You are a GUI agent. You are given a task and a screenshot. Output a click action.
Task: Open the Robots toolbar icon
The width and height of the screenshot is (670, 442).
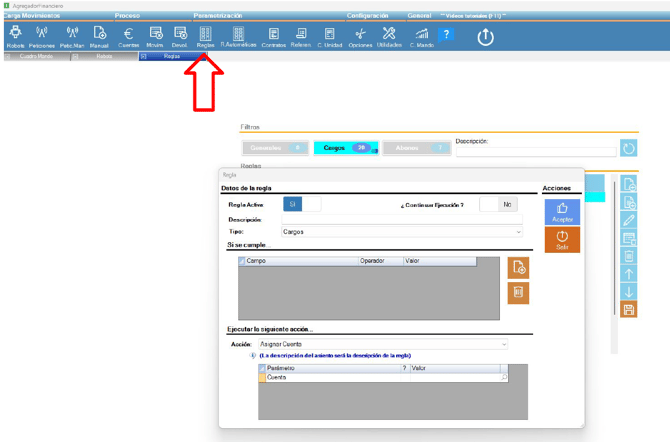pos(16,37)
